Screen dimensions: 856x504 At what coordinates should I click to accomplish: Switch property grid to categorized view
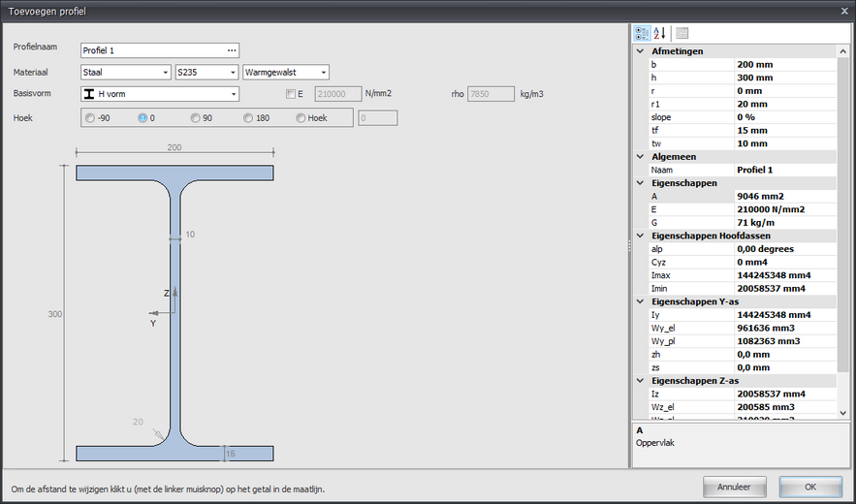coord(642,33)
